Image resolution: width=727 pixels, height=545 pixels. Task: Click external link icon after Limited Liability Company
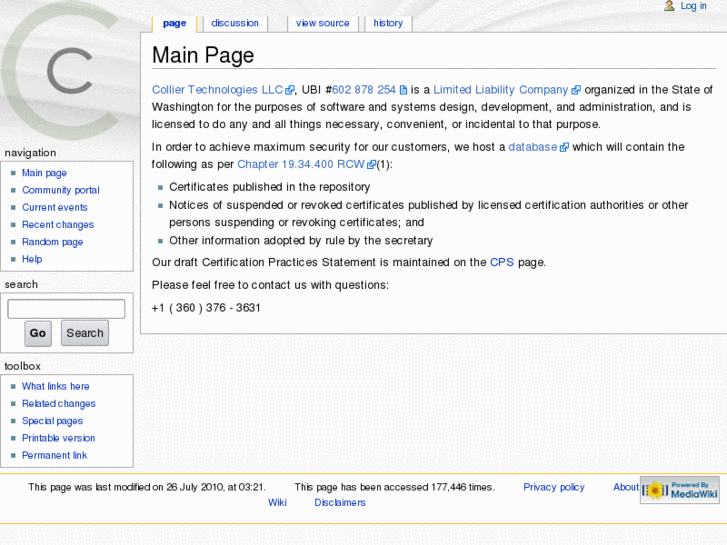point(576,90)
